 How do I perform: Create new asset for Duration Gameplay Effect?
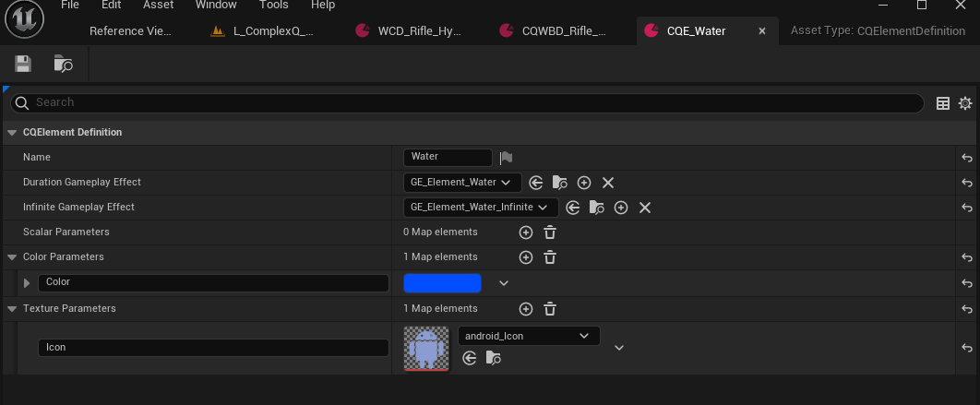pos(584,183)
